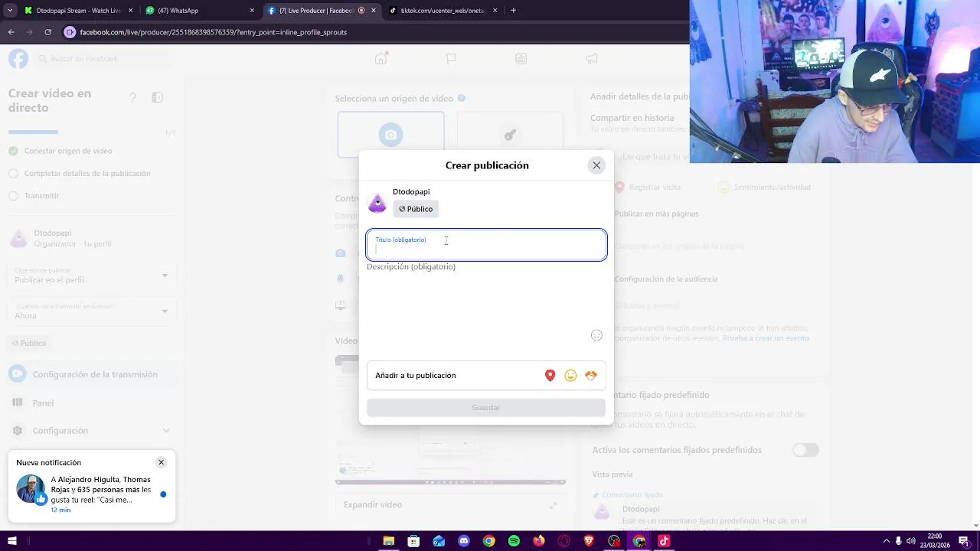Viewport: 980px width, 551px height.
Task: Expand Configuración de la audiencia
Action: (666, 279)
